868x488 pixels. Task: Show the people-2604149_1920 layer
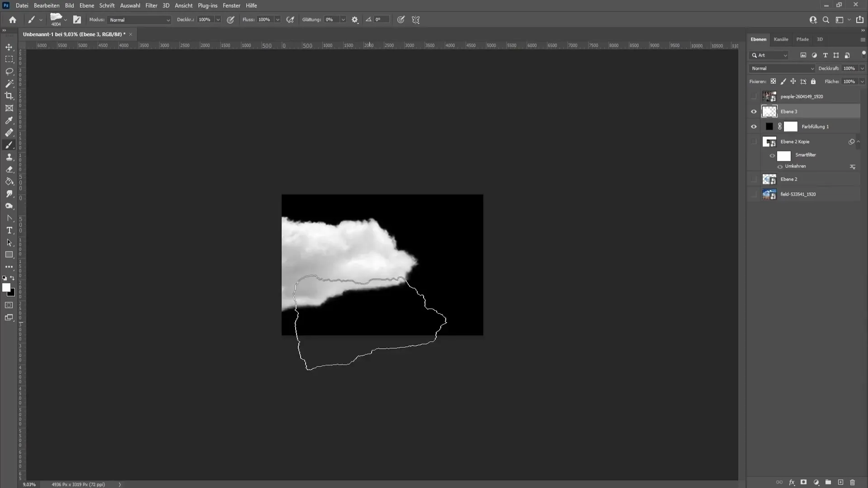click(x=754, y=97)
